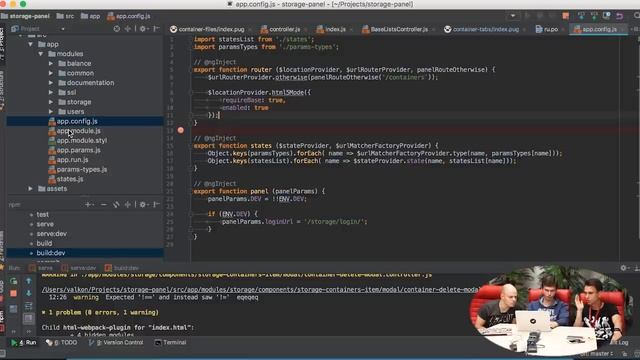Open the TODO tool window

pos(62,342)
